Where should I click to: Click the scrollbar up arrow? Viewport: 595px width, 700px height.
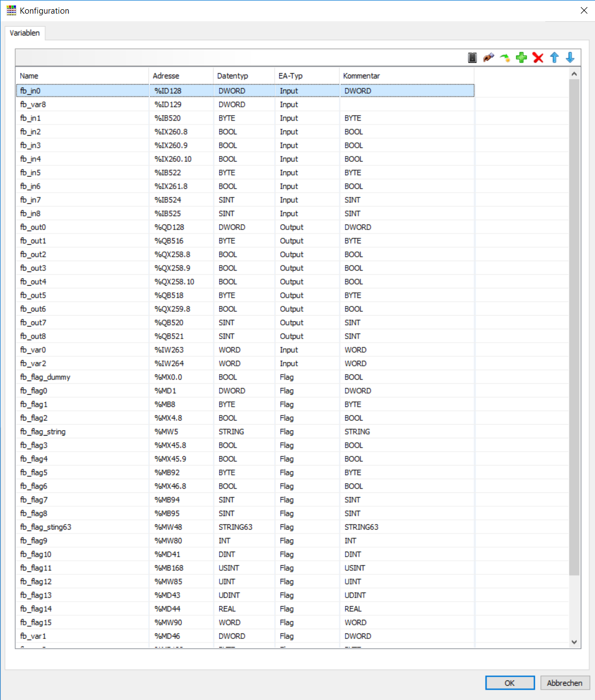pyautogui.click(x=574, y=74)
